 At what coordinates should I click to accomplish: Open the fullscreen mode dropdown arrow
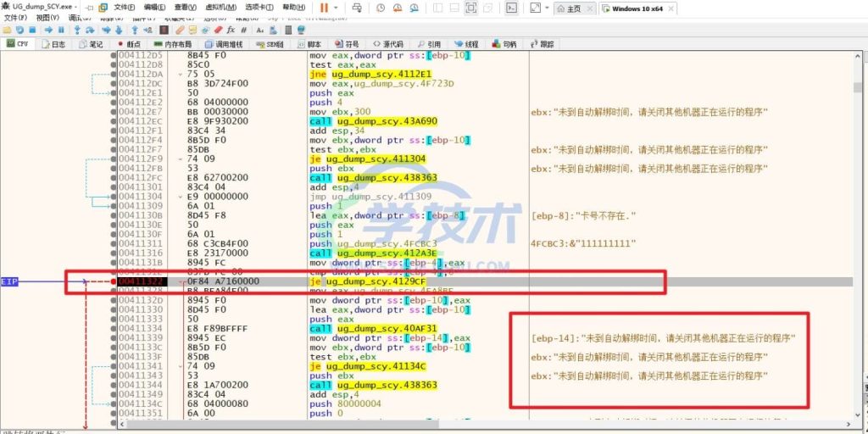pyautogui.click(x=547, y=8)
